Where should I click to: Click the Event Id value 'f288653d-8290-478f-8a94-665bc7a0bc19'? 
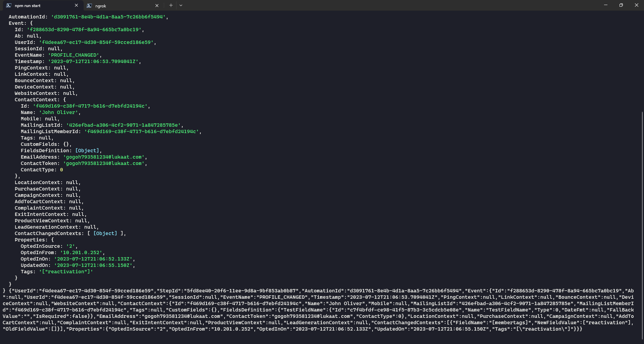pos(84,30)
